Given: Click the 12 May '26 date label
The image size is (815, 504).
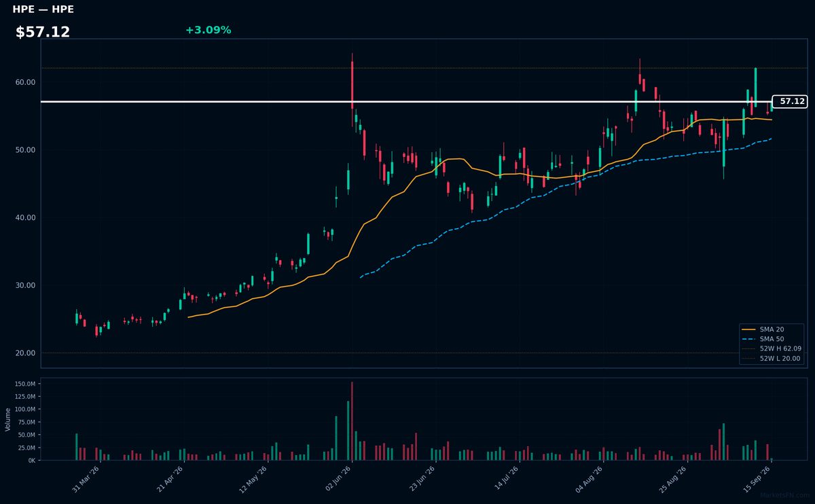Looking at the screenshot, I should [x=253, y=479].
